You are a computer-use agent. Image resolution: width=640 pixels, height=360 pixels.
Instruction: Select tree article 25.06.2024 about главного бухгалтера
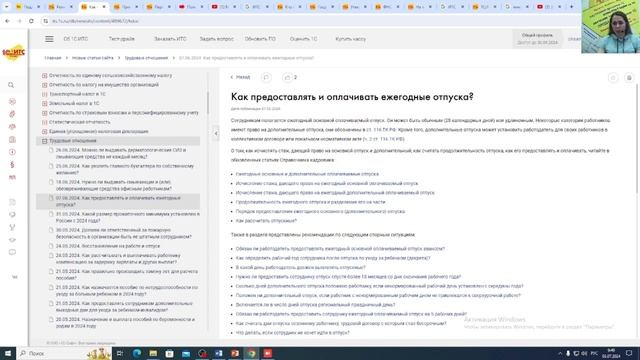(x=124, y=169)
